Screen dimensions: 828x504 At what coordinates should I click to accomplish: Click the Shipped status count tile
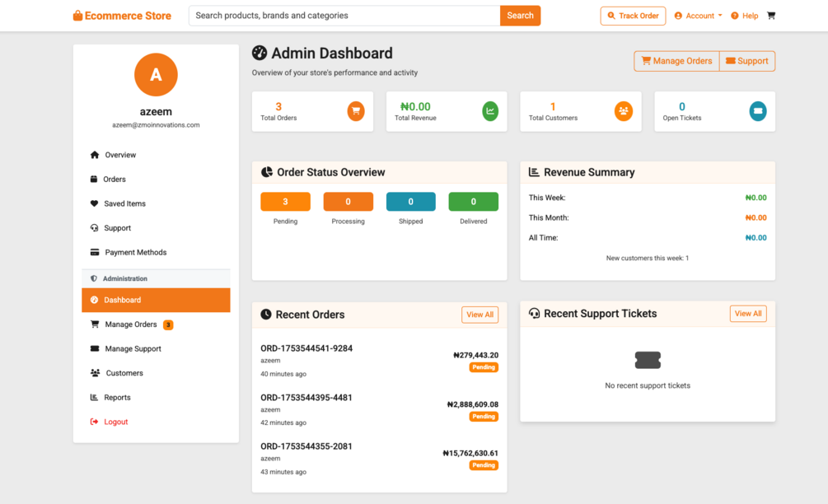click(x=411, y=202)
